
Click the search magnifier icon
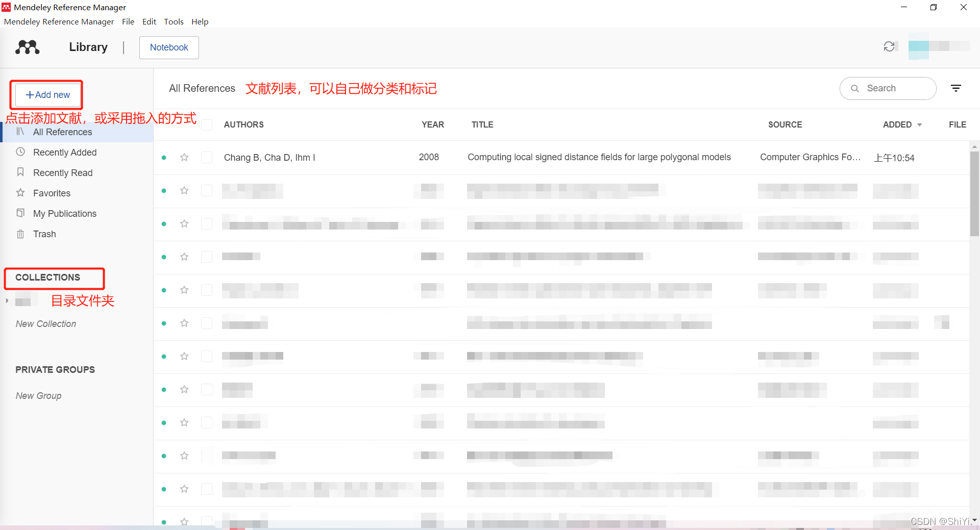click(x=855, y=88)
